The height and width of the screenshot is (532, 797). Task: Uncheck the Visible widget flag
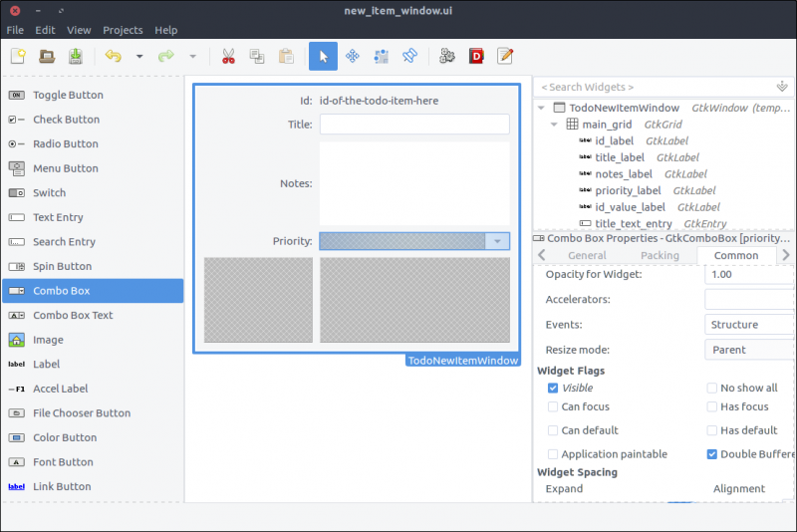pyautogui.click(x=553, y=388)
